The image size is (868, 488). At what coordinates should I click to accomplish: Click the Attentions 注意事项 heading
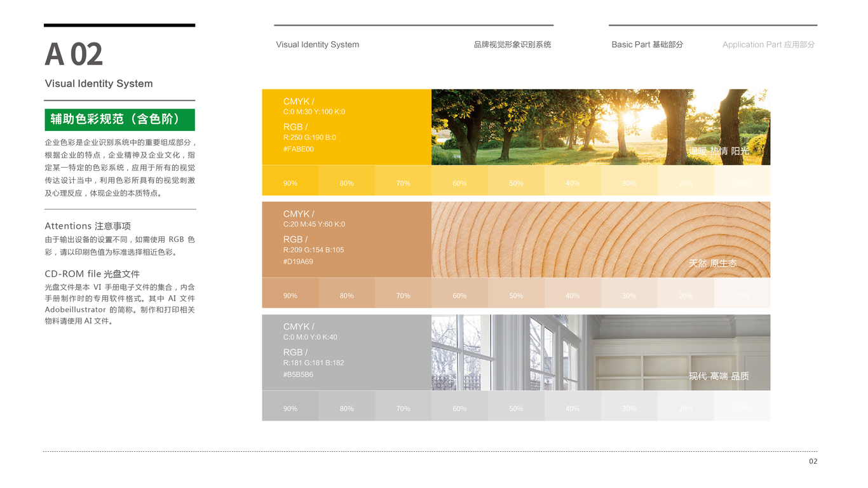pyautogui.click(x=88, y=226)
